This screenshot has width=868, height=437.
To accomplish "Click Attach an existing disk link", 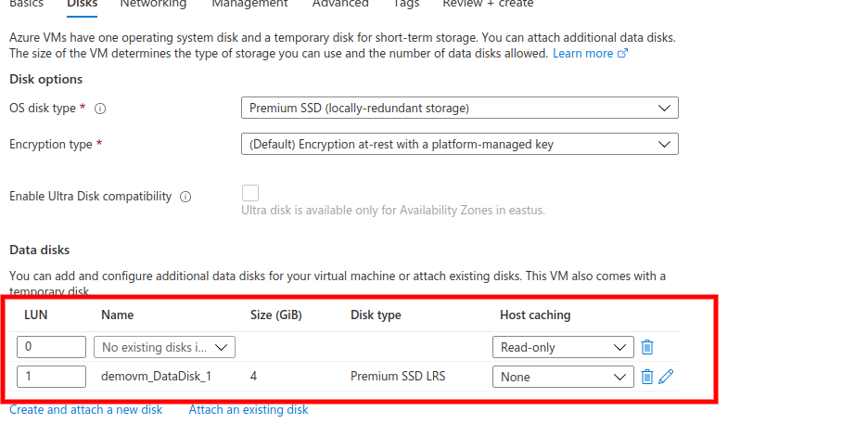I will pyautogui.click(x=248, y=410).
